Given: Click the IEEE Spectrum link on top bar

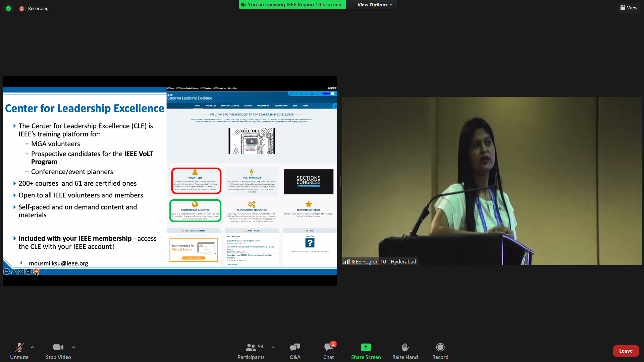Looking at the screenshot, I should pyautogui.click(x=220, y=88).
